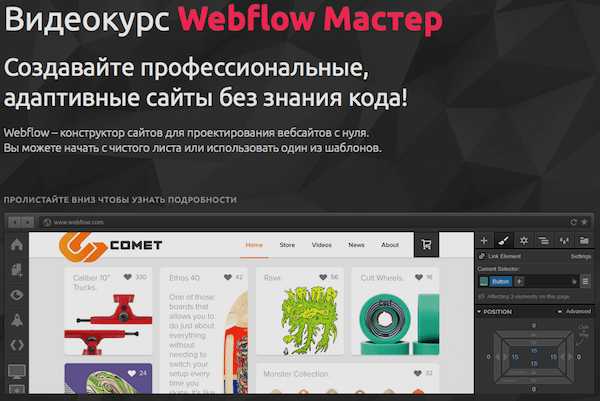The height and width of the screenshot is (401, 600).
Task: Reload the page with the refresh icon
Action: (x=573, y=222)
